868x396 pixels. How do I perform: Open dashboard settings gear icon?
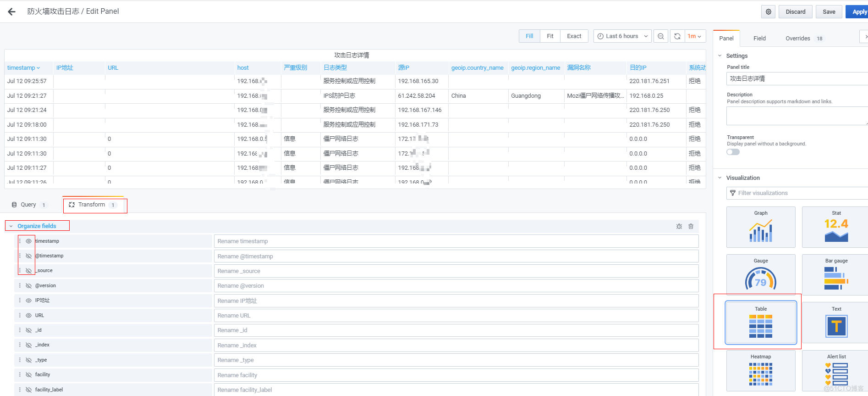tap(769, 12)
